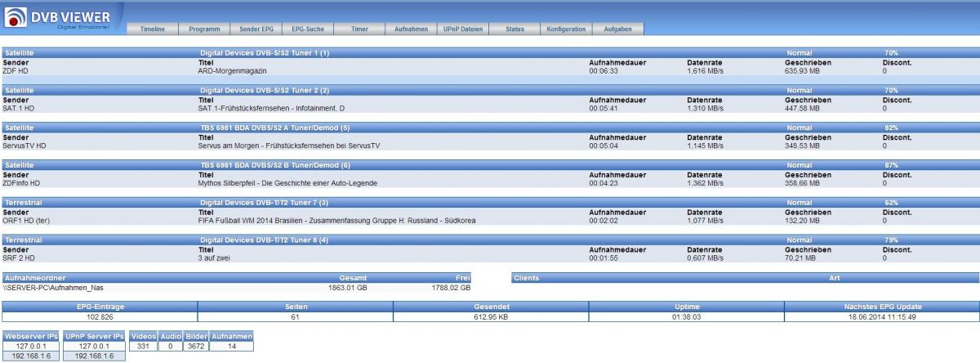Click the ZDF HD sender entry
980x363 pixels.
coord(16,70)
